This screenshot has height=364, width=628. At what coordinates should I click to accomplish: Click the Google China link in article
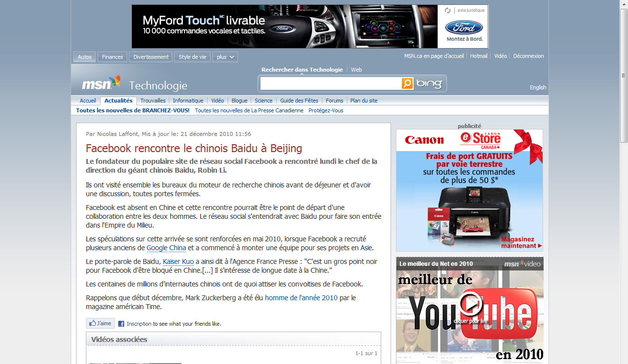(166, 248)
